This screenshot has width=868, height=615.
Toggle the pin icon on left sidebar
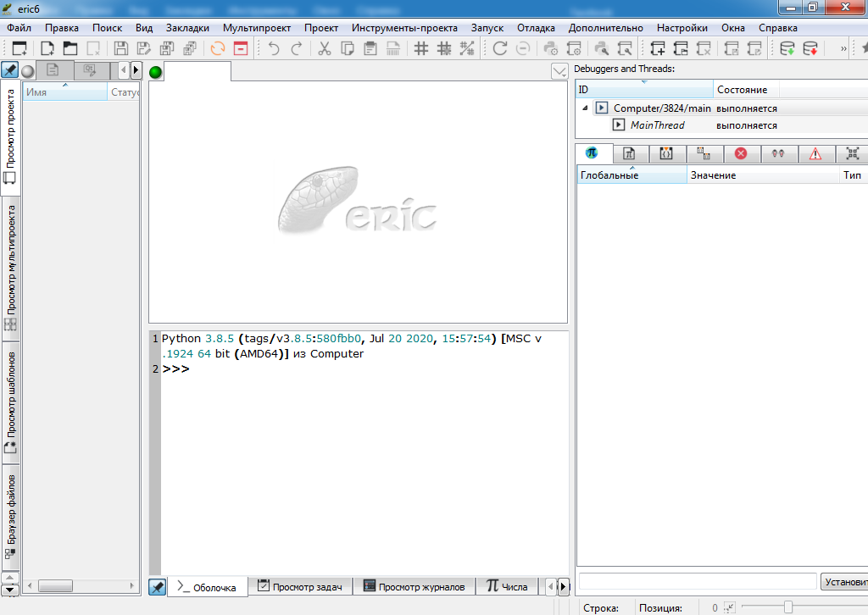pyautogui.click(x=10, y=70)
